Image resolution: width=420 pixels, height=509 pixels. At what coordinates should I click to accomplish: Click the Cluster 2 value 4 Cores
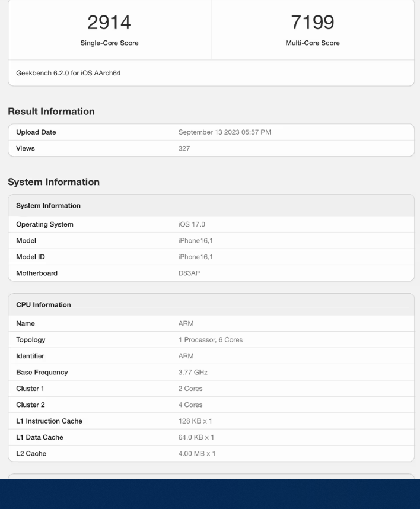[190, 405]
